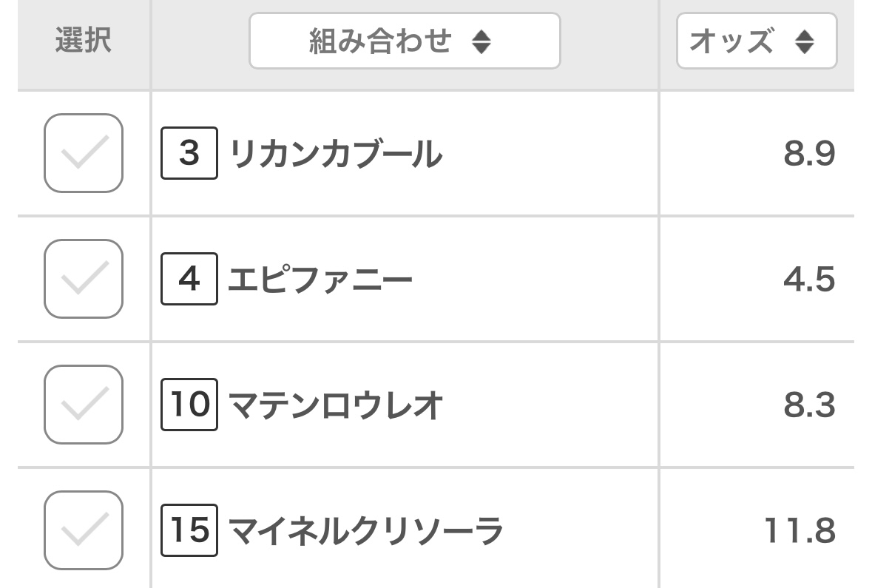This screenshot has height=588, width=872.
Task: Click the number 15 badge
Action: (x=189, y=531)
